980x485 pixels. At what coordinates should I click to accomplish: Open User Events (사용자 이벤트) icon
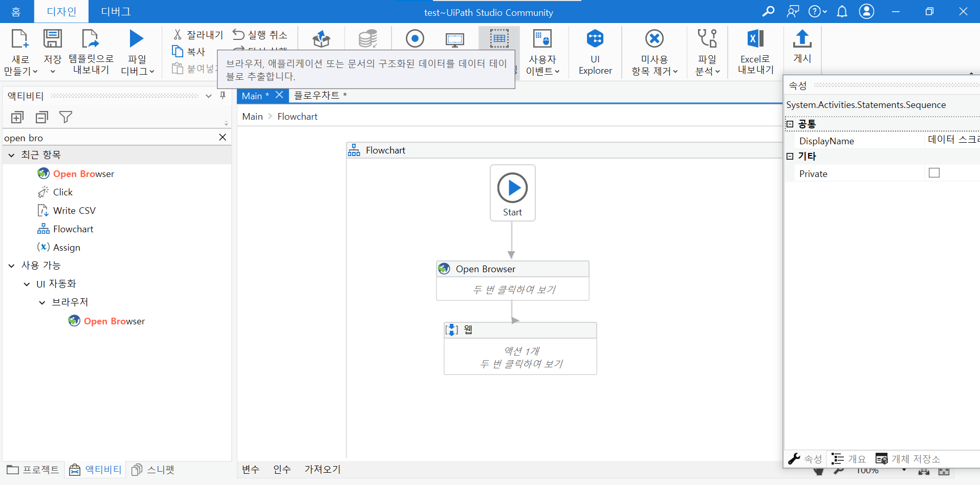coord(542,39)
